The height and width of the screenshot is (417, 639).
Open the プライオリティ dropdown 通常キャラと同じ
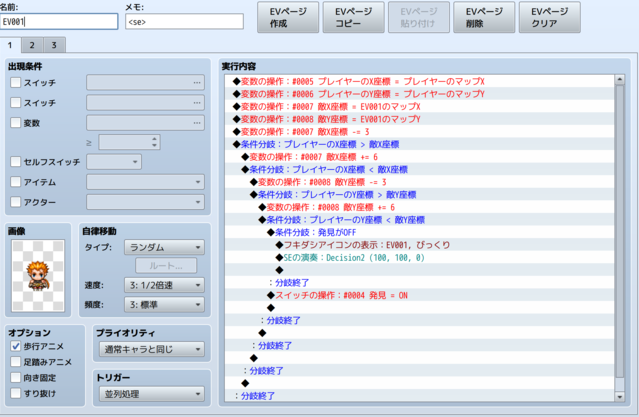(152, 349)
